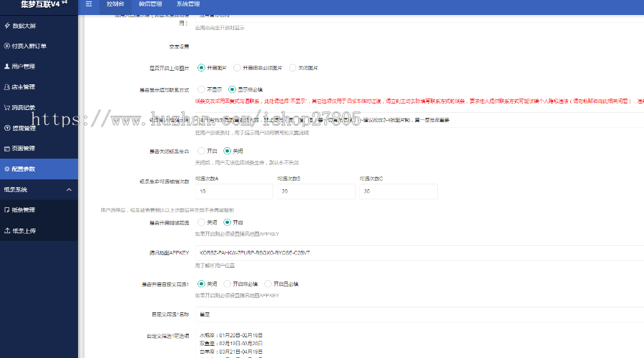Select 开启 for 是否关闭纸条生命

[201, 151]
